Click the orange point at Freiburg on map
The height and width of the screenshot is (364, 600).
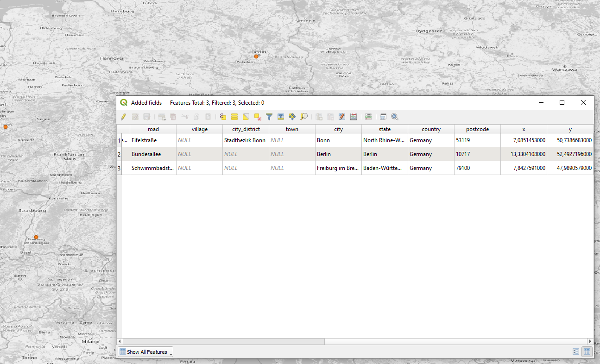[36, 237]
